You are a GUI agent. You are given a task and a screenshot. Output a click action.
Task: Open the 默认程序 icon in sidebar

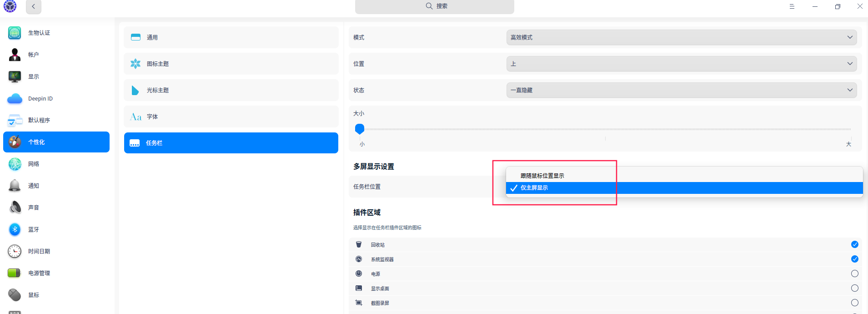coord(15,120)
